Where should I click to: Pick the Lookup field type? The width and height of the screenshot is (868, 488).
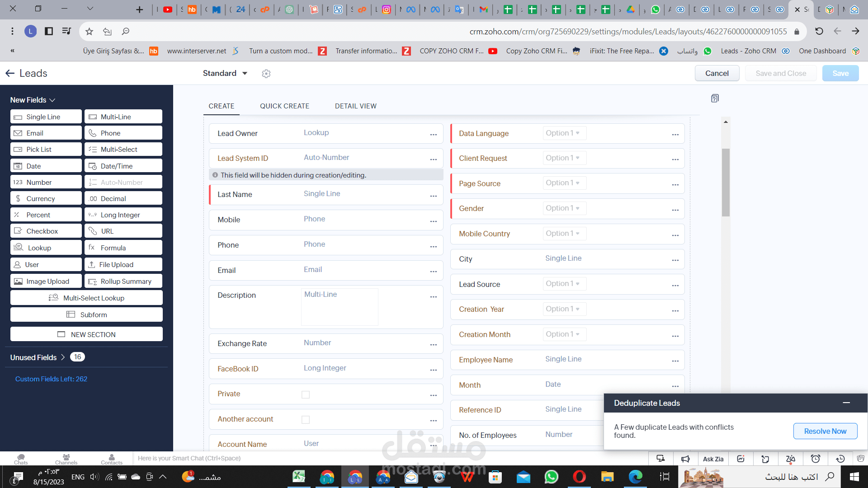[x=46, y=247]
